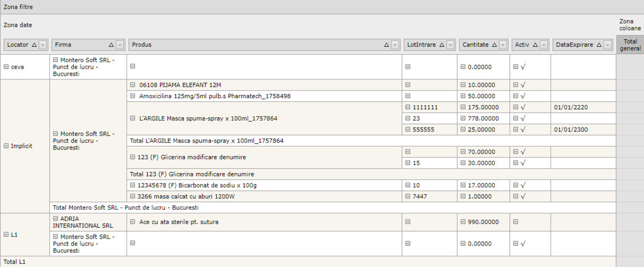The image size is (644, 267).
Task: Click Activ checkmark in Amoxicilina row
Action: click(522, 96)
